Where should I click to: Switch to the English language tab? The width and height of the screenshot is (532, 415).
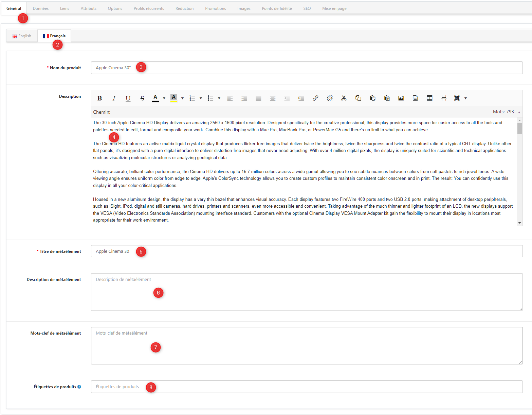(22, 36)
